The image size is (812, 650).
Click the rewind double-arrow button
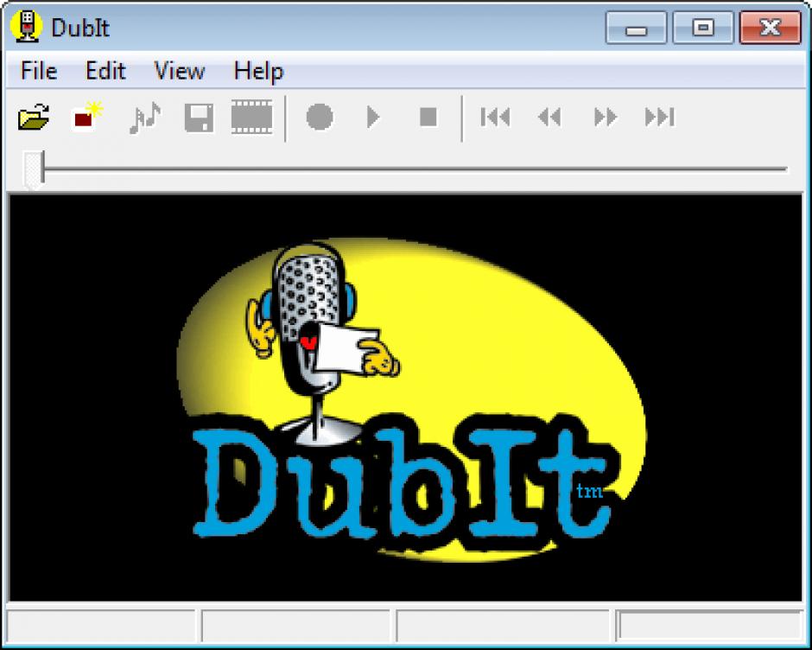click(549, 118)
